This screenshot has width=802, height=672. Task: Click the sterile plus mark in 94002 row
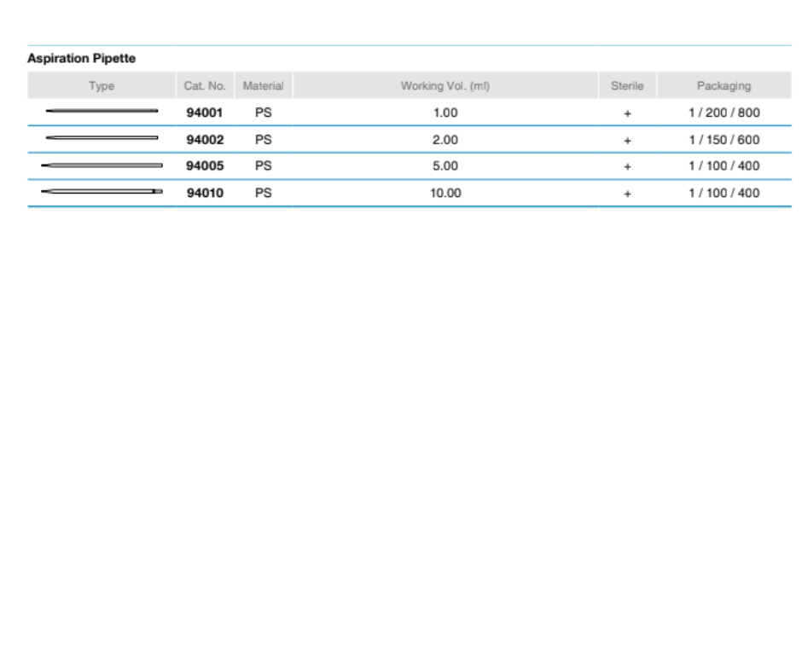627,141
